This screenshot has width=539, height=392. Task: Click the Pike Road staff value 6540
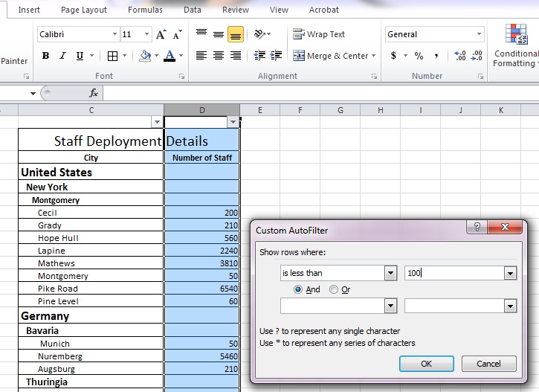click(201, 289)
